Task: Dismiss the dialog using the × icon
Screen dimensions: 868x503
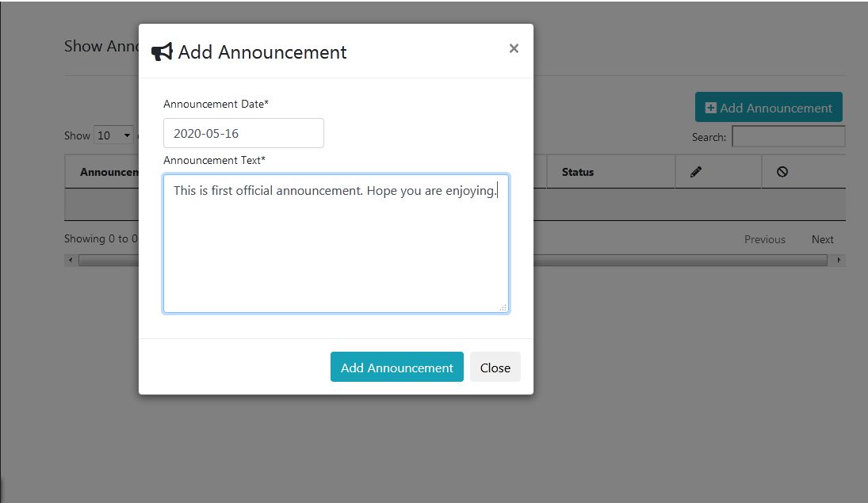Action: tap(514, 49)
